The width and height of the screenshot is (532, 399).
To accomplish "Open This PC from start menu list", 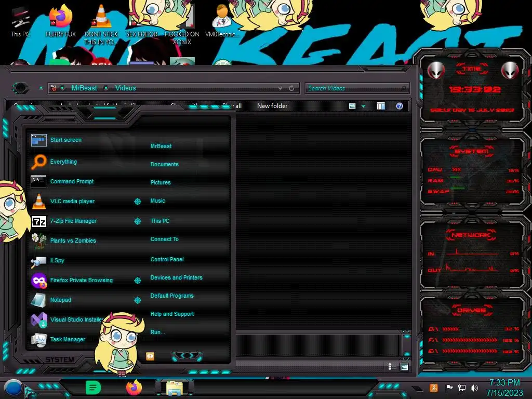I will click(x=160, y=221).
